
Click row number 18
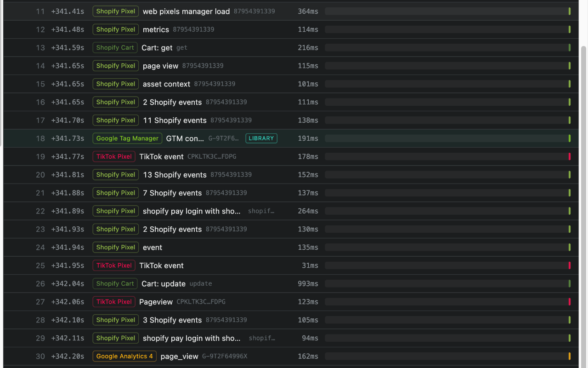(x=40, y=138)
